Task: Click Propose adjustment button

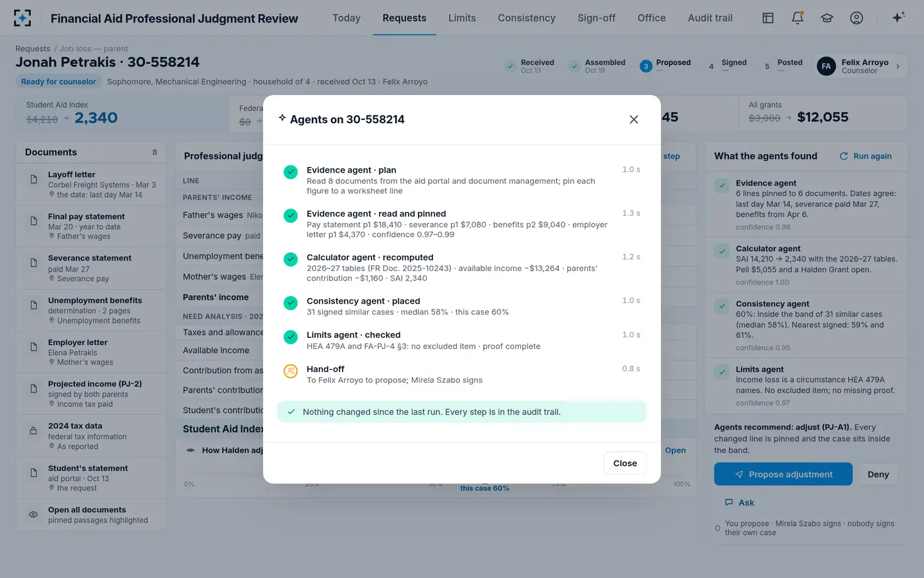Action: (x=783, y=474)
